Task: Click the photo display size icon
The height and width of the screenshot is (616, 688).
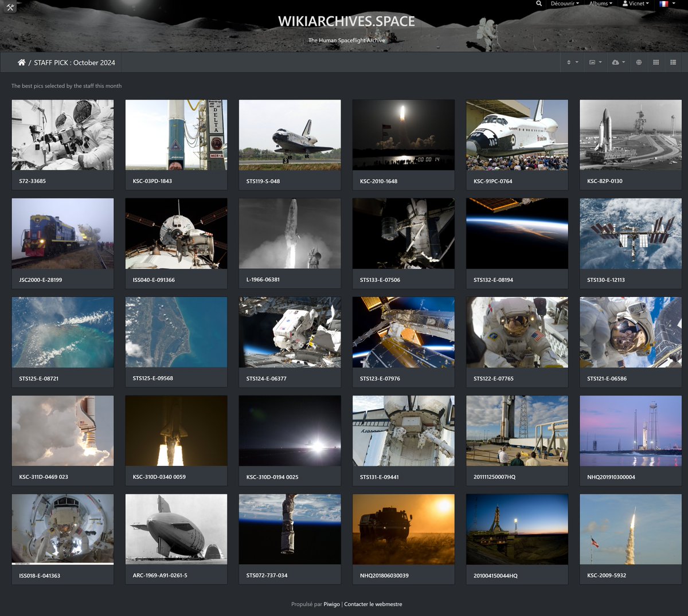Action: tap(592, 62)
